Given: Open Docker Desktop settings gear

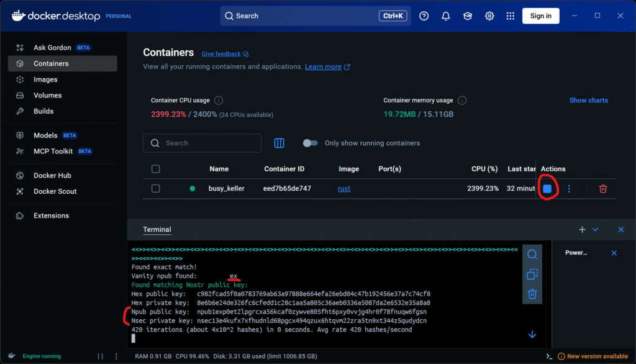Looking at the screenshot, I should pos(489,16).
